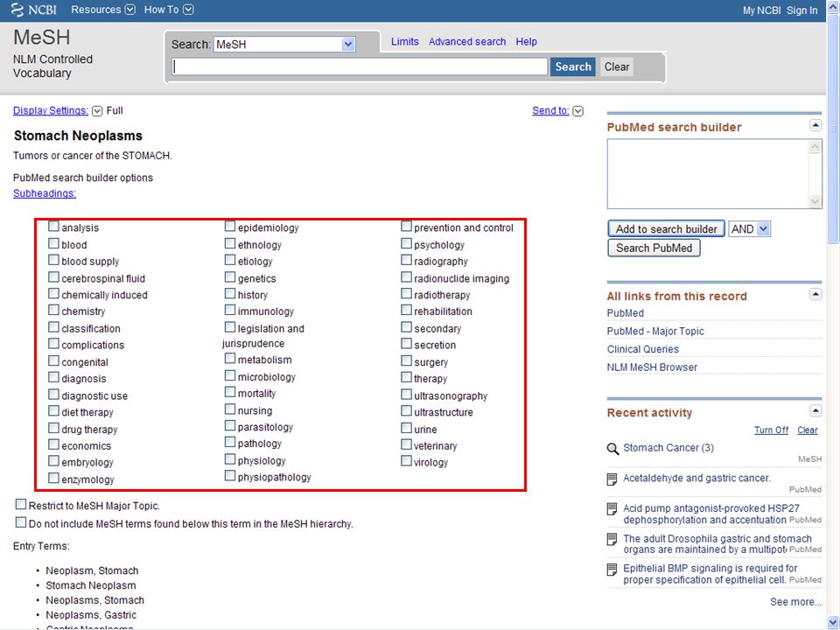Check the pathology subheading
Viewport: 840px width, 630px height.
pyautogui.click(x=230, y=443)
